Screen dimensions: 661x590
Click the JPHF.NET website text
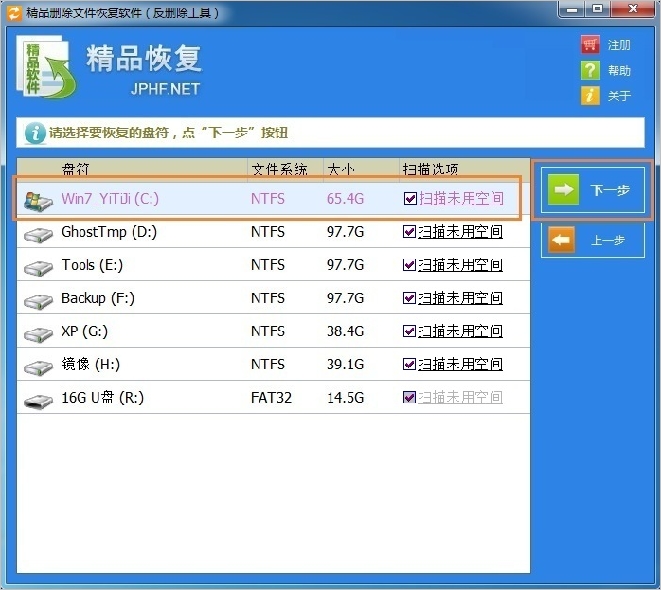coord(165,89)
